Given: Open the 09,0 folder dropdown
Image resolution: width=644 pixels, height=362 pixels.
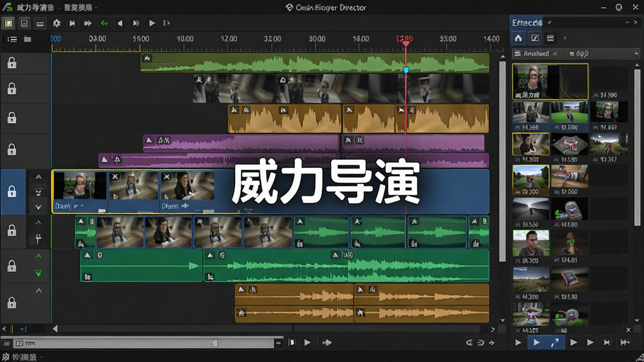Looking at the screenshot, I should point(579,54).
